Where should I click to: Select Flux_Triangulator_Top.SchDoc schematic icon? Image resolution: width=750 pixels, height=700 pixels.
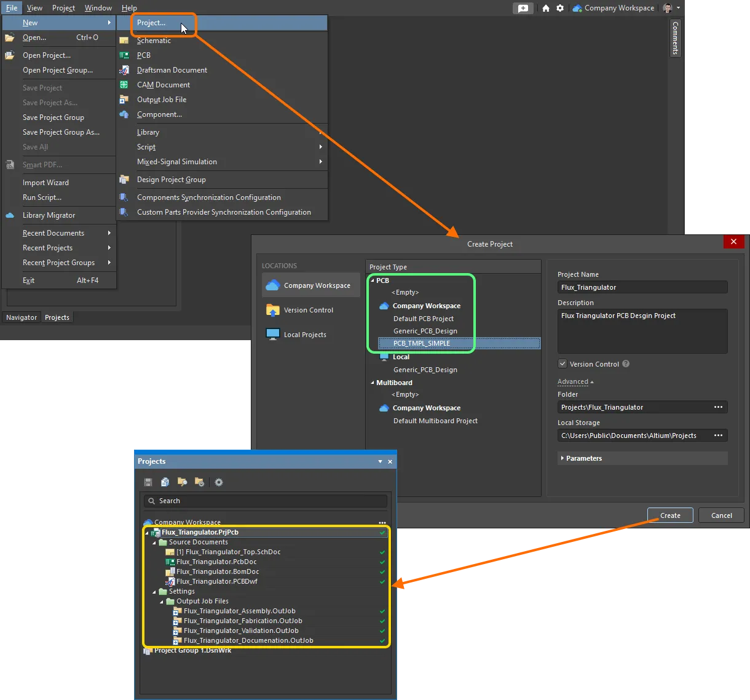[170, 552]
